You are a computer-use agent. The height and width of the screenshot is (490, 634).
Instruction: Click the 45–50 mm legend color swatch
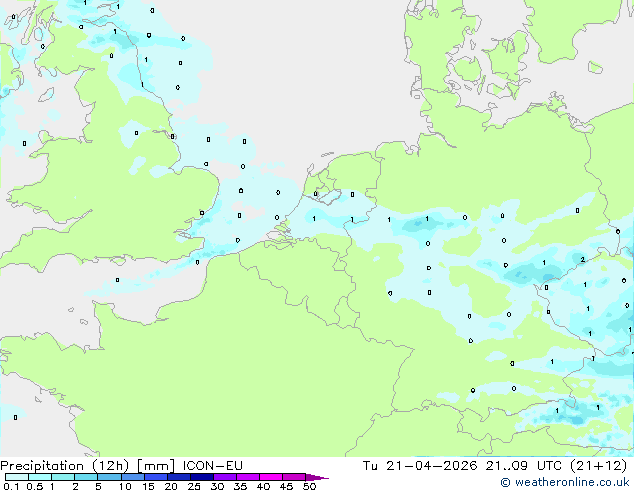[294, 477]
